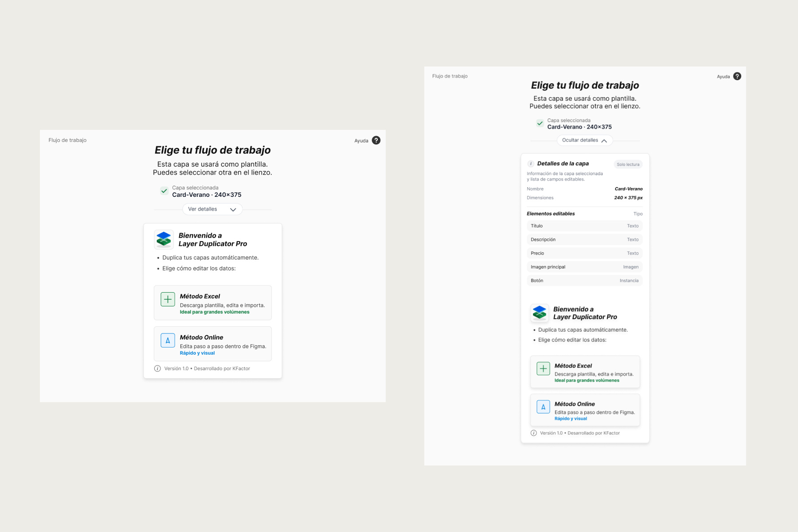Viewport: 798px width, 532px height.
Task: Click the Ayuda label in the left panel
Action: (x=361, y=141)
